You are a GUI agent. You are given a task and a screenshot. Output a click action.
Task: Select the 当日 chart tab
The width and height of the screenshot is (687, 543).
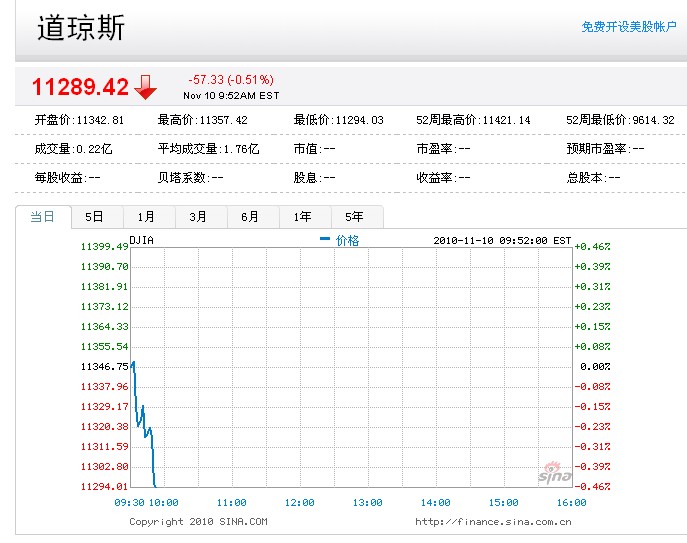43,216
